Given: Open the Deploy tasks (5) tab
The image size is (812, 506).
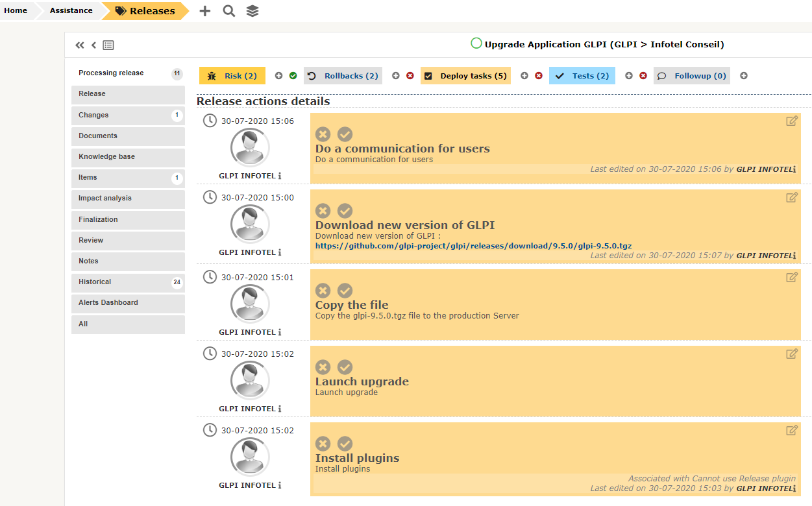Looking at the screenshot, I should click(465, 76).
